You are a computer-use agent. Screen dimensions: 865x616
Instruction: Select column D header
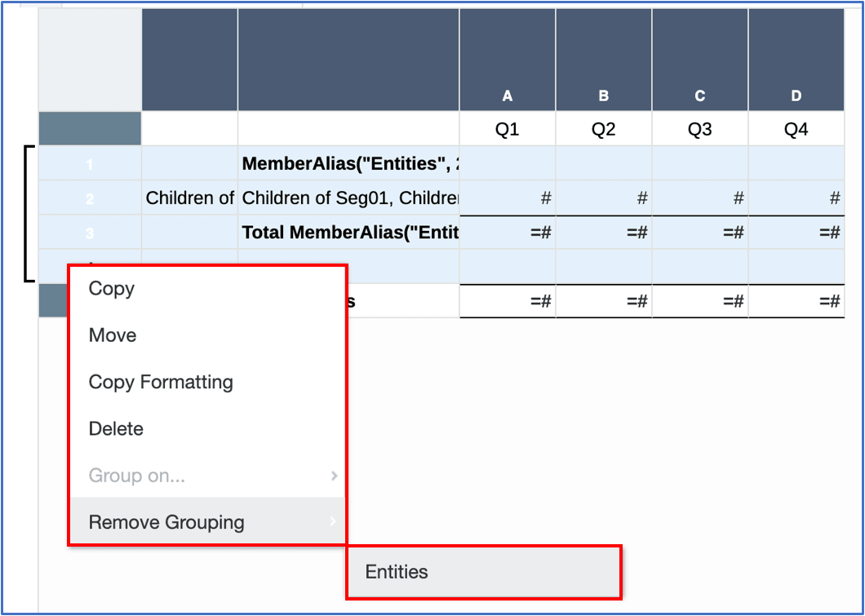[x=796, y=96]
